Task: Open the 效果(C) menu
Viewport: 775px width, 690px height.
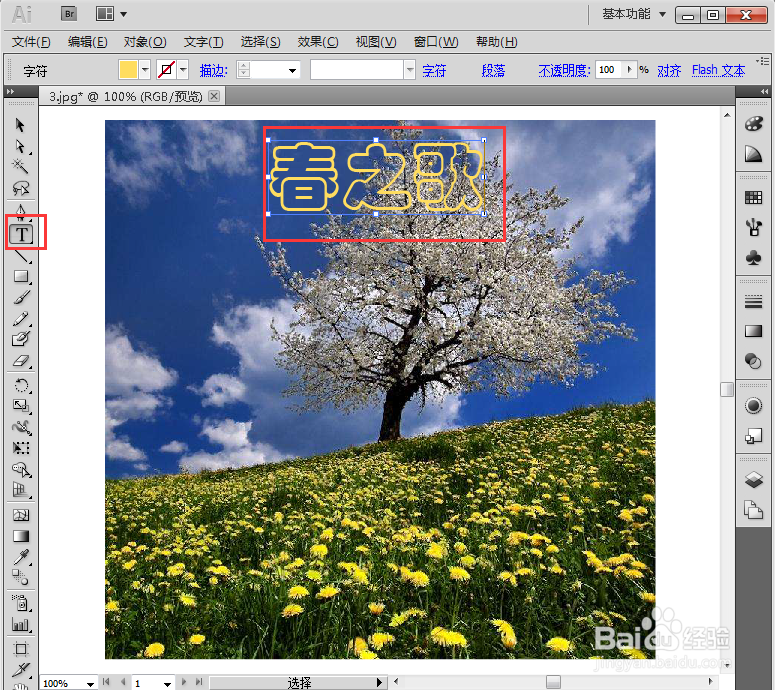Action: point(318,42)
